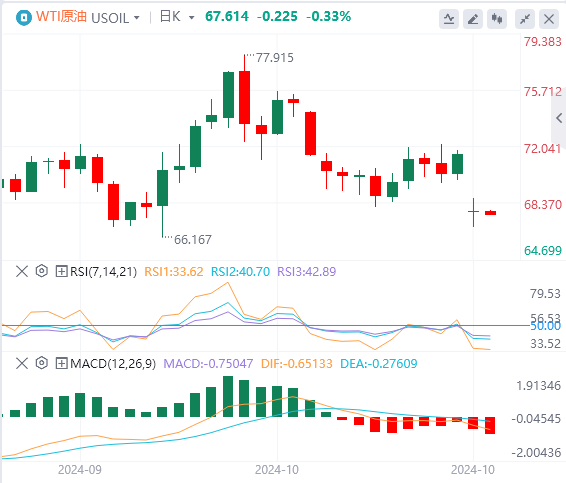Open the USOIL symbol dropdown
566x483 pixels.
pyautogui.click(x=116, y=18)
